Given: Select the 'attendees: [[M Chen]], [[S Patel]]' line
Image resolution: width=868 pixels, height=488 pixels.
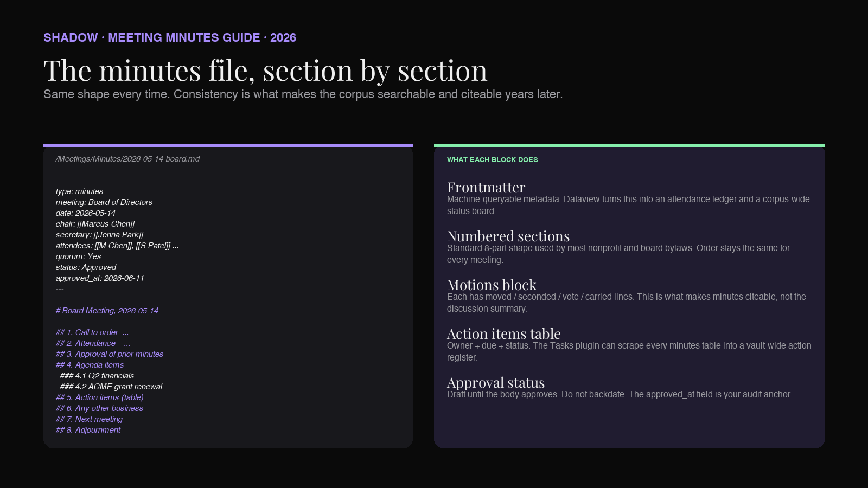Looking at the screenshot, I should [x=117, y=246].
